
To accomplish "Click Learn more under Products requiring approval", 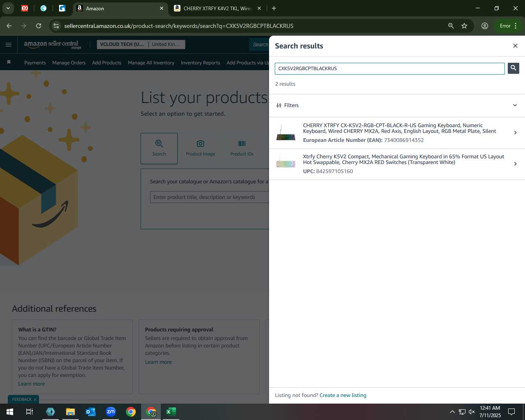I will 158,362.
